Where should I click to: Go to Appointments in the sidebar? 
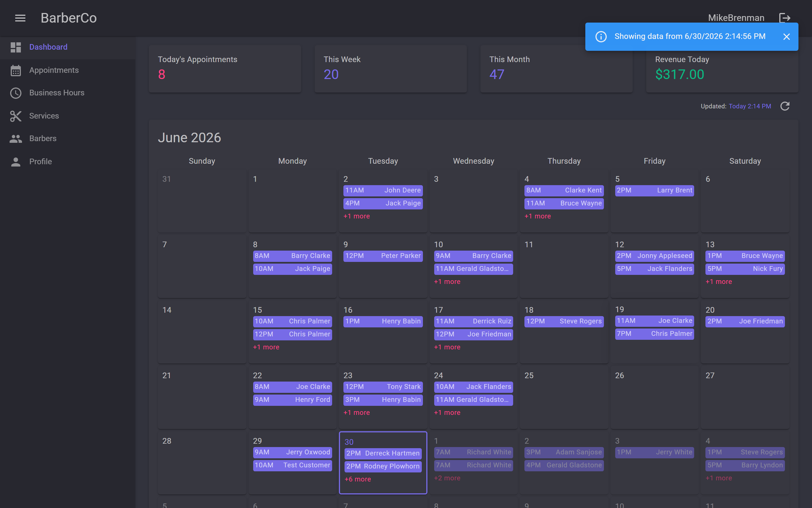[x=68, y=70]
